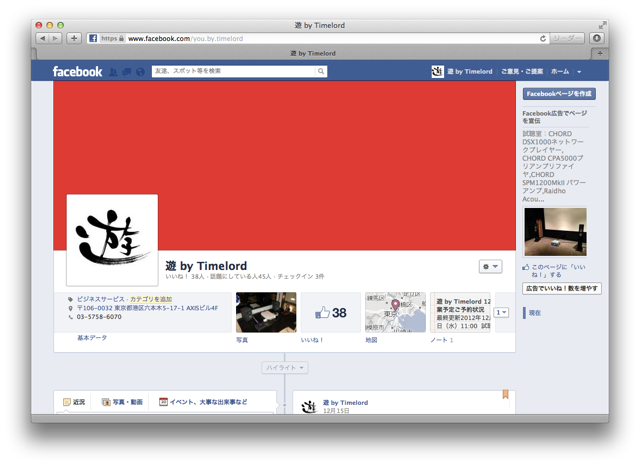Click the orange bookmark ribbon on the post
The image size is (640, 466).
pos(505,395)
